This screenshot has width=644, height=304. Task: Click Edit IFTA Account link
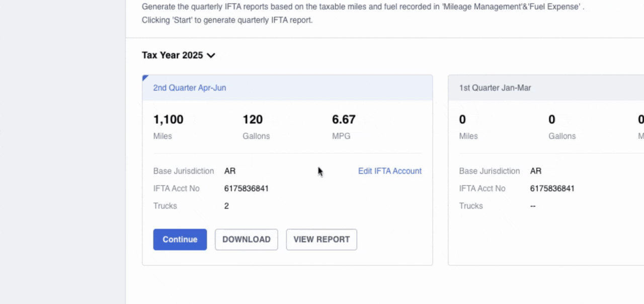(389, 171)
